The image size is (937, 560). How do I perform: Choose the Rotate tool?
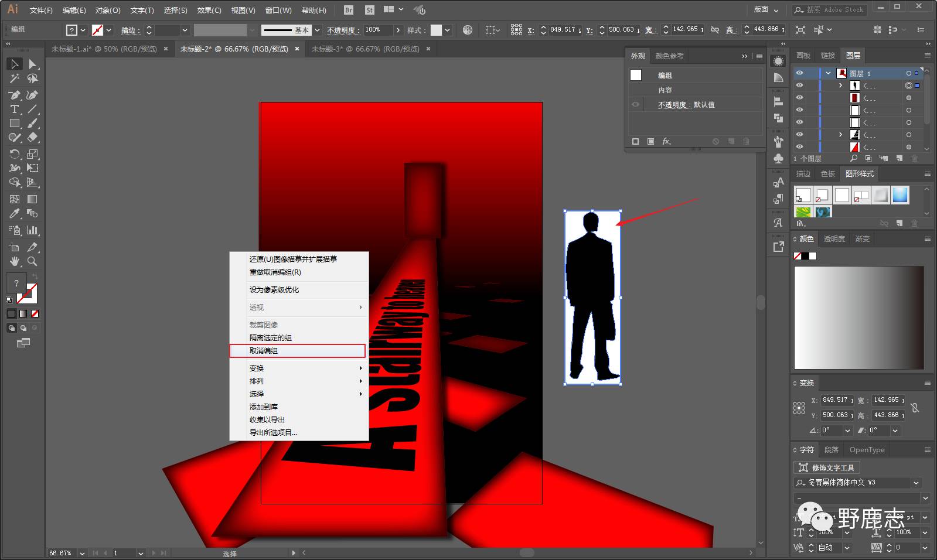coord(14,154)
